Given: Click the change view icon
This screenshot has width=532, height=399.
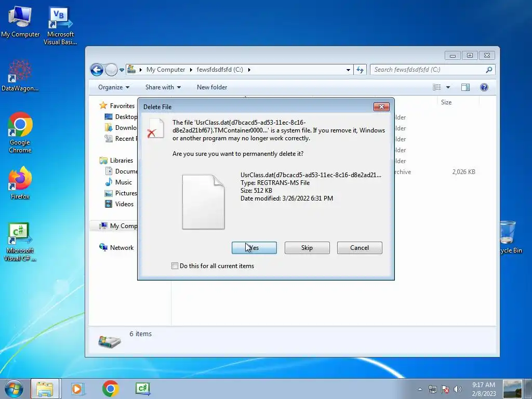Looking at the screenshot, I should 436,87.
